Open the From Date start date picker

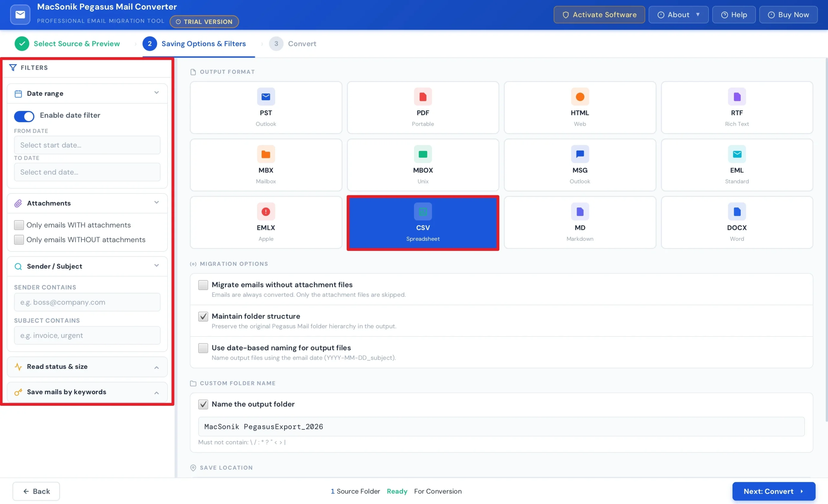[87, 145]
